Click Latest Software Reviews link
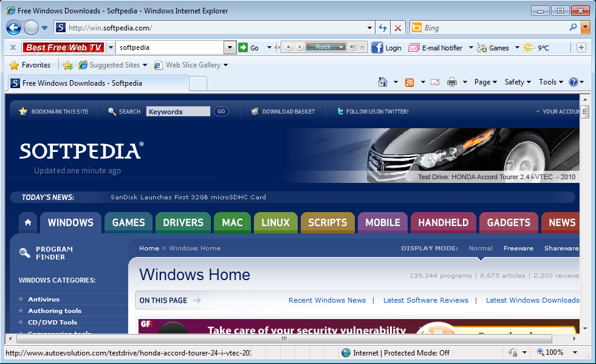The width and height of the screenshot is (596, 364). click(426, 300)
